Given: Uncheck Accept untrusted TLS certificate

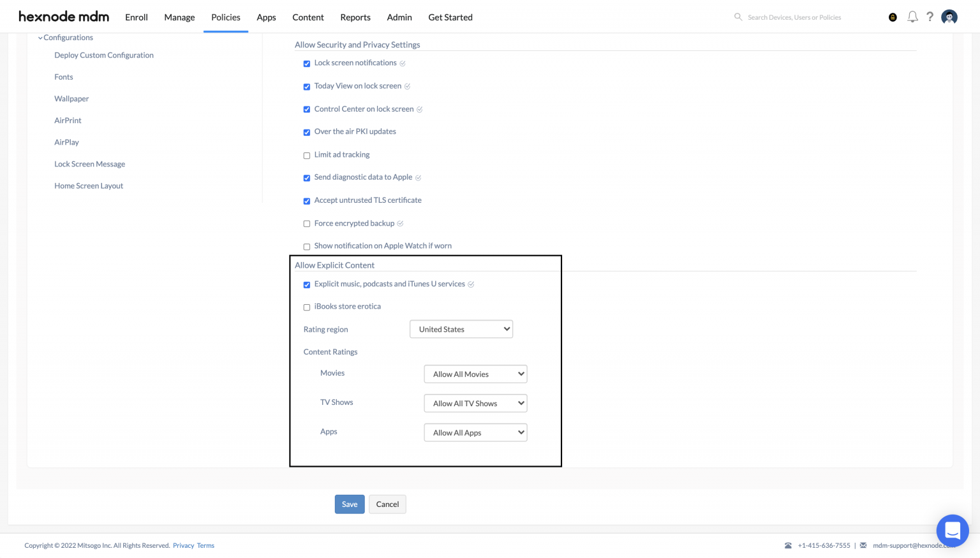Looking at the screenshot, I should point(307,201).
